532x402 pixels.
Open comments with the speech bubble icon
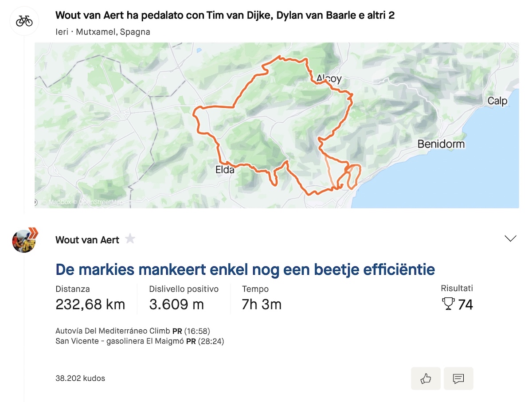(x=458, y=379)
